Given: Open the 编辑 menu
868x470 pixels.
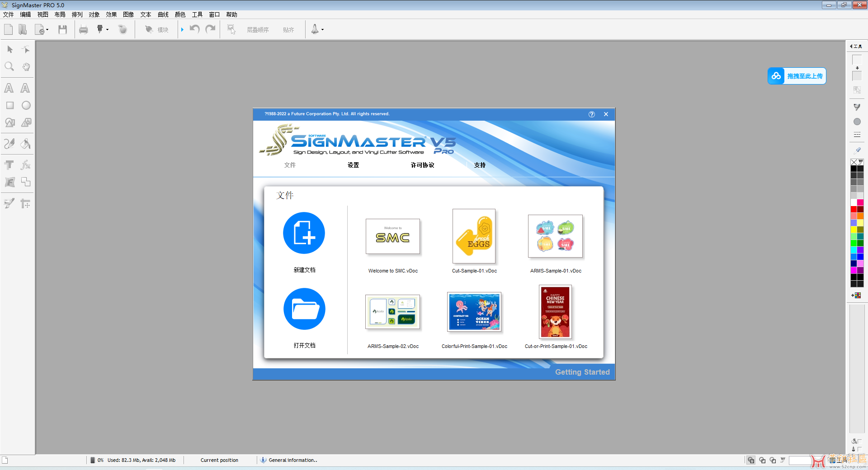Looking at the screenshot, I should point(26,14).
